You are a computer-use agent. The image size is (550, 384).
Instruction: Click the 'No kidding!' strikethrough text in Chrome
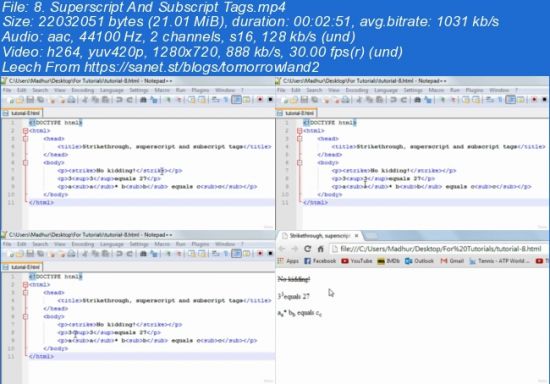point(294,279)
